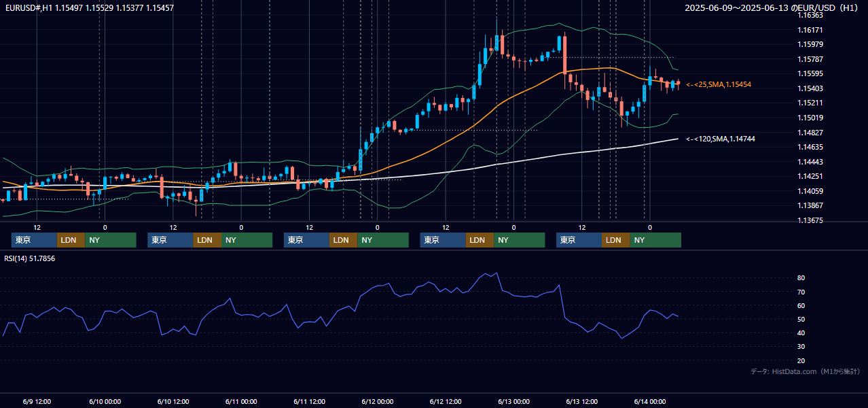Click the 2025-06-09~2025-06-13 date range heading
The height and width of the screenshot is (408, 868).
click(772, 8)
